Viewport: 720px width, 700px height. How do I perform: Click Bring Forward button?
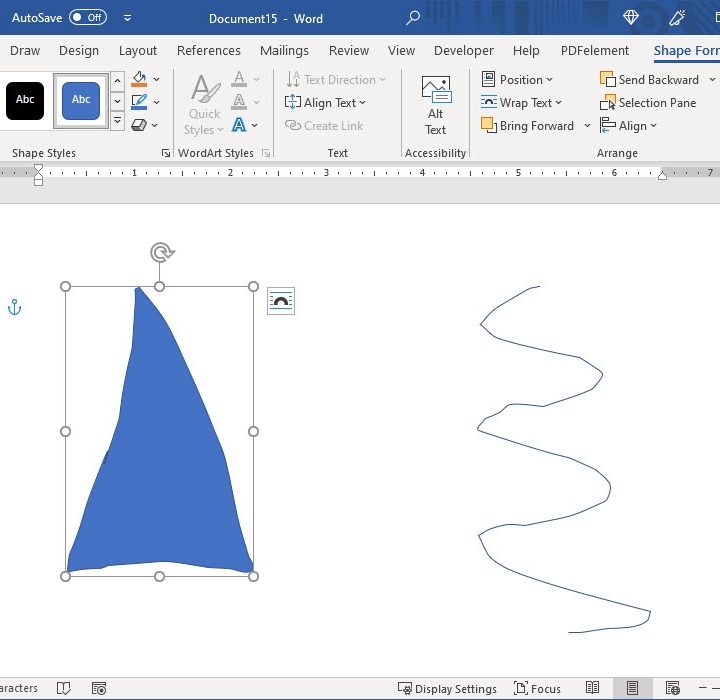pos(528,125)
